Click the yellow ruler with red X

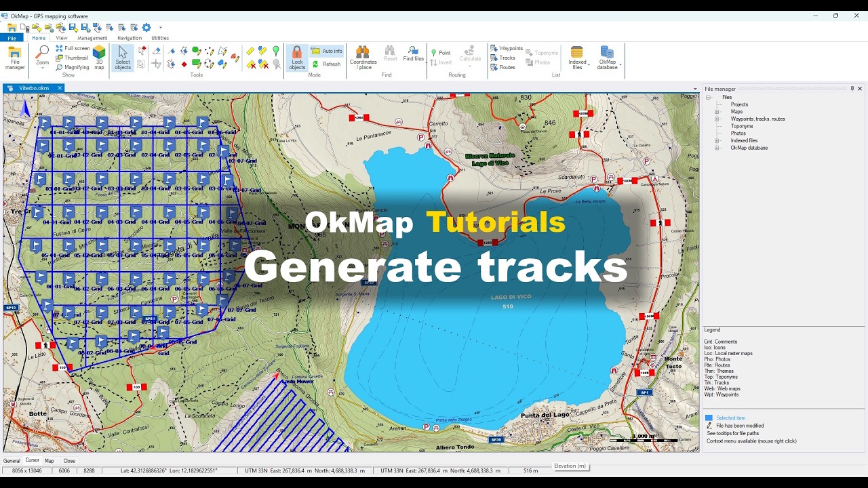[250, 64]
